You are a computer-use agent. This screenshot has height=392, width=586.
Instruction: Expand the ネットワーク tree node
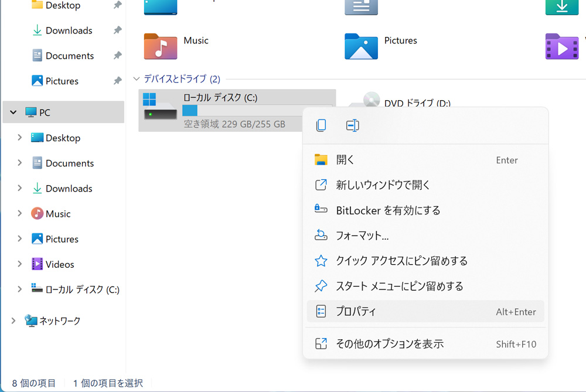pyautogui.click(x=13, y=321)
